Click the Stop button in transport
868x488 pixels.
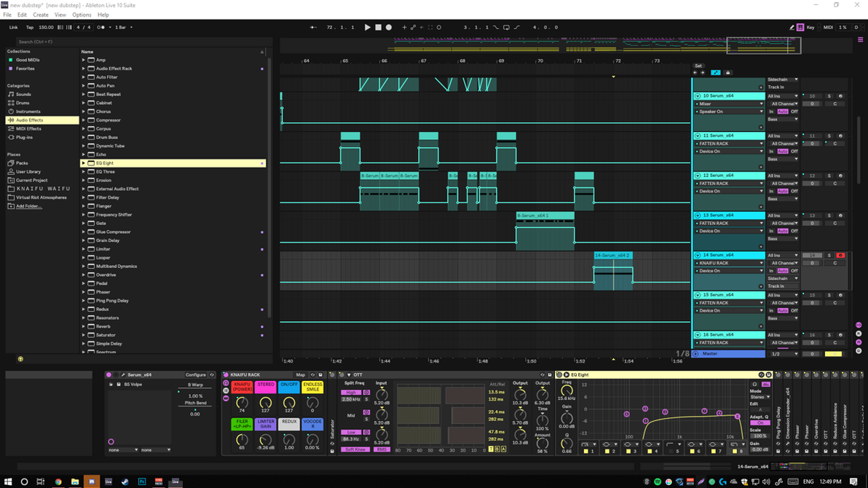(x=378, y=28)
